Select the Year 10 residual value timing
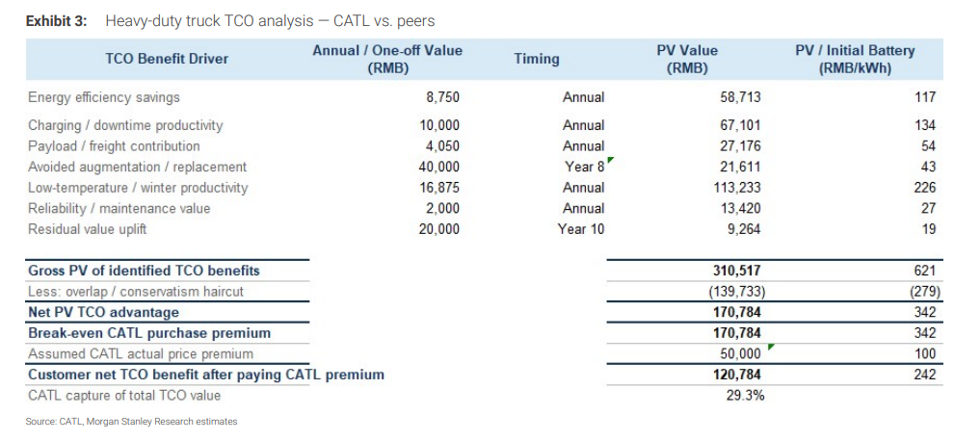Image resolution: width=980 pixels, height=441 pixels. coord(581,229)
